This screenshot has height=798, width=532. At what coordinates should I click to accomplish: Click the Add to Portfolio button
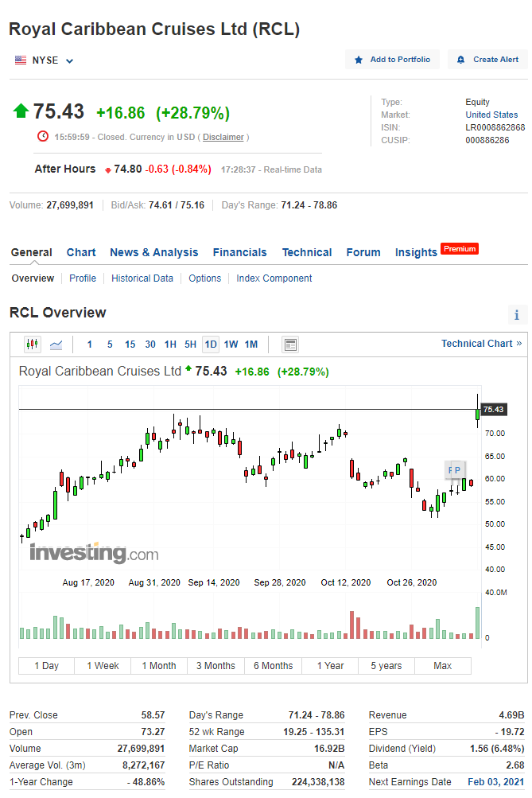pos(392,60)
